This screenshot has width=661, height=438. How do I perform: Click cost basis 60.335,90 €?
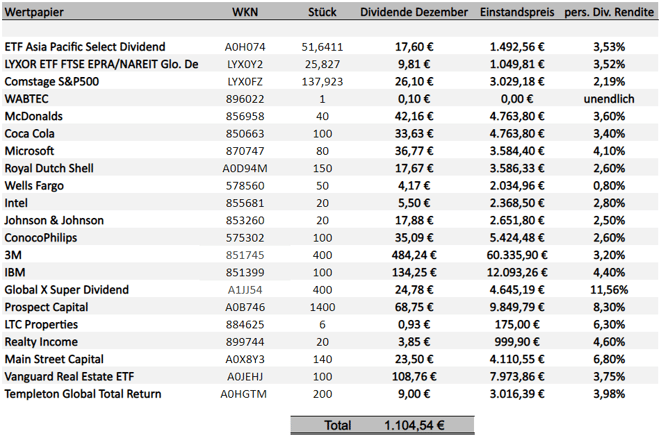click(x=517, y=255)
